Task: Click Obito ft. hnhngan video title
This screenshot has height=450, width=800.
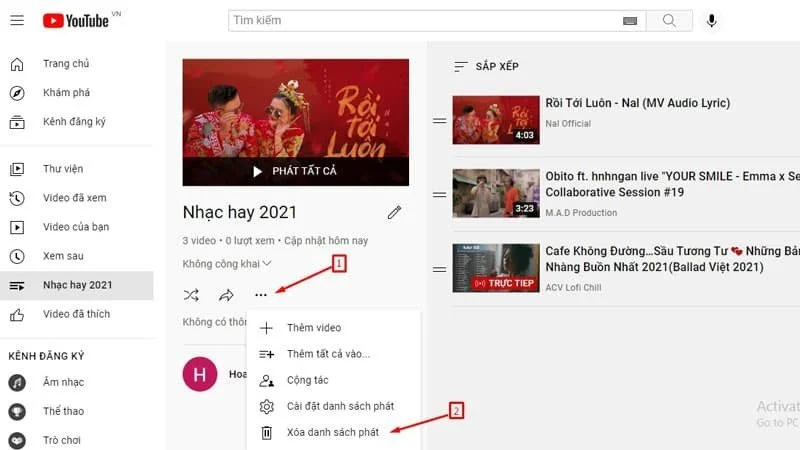Action: (672, 184)
